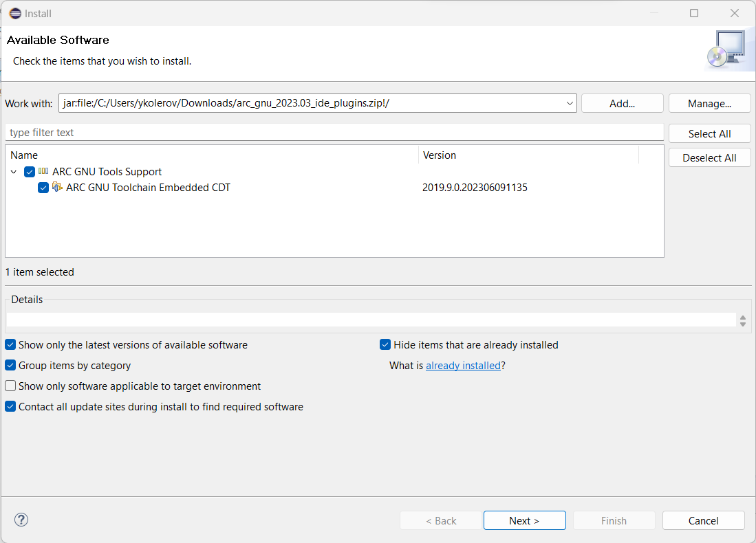Uncheck Hide items that are already installed

385,344
